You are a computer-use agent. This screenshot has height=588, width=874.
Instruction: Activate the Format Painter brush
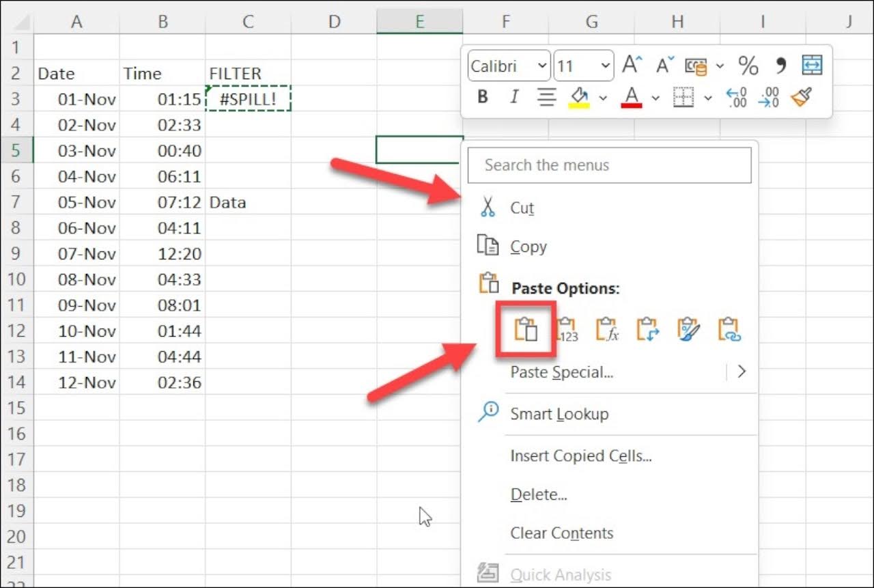[801, 98]
